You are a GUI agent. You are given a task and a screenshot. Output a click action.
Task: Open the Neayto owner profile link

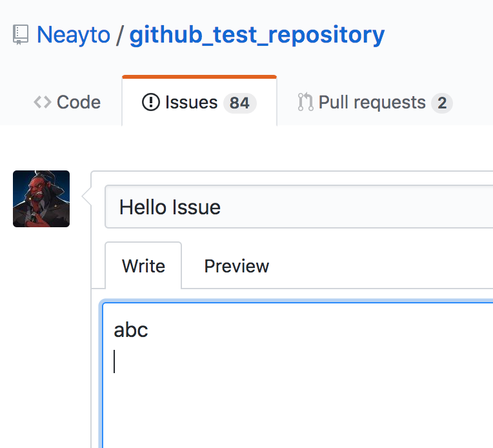[74, 35]
